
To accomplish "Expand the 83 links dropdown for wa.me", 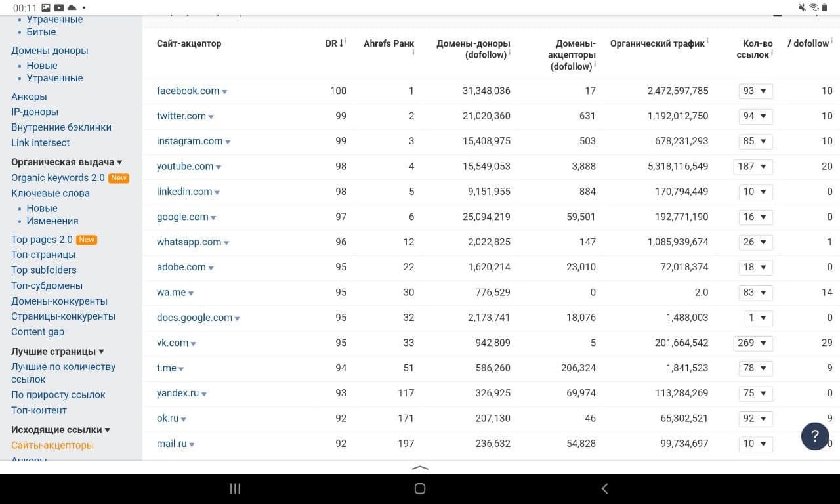I will (755, 293).
